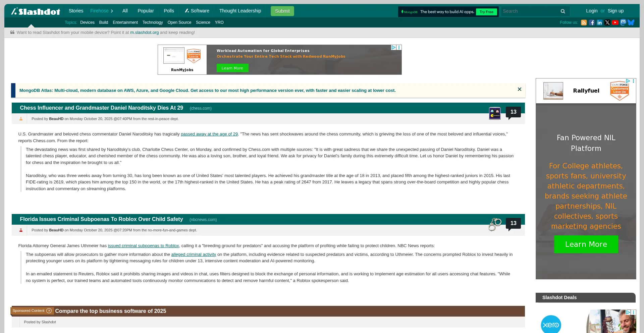Open the Slashdot RSS feed icon

(584, 22)
